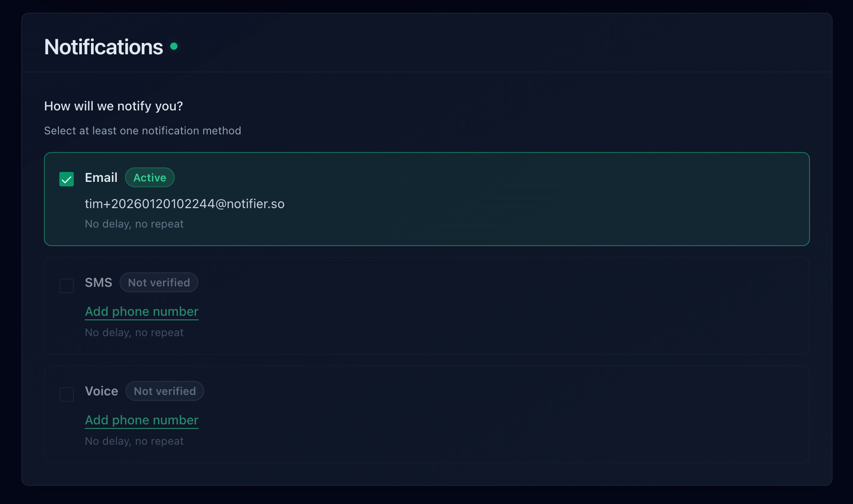
Task: Click the Email method label
Action: (x=101, y=178)
